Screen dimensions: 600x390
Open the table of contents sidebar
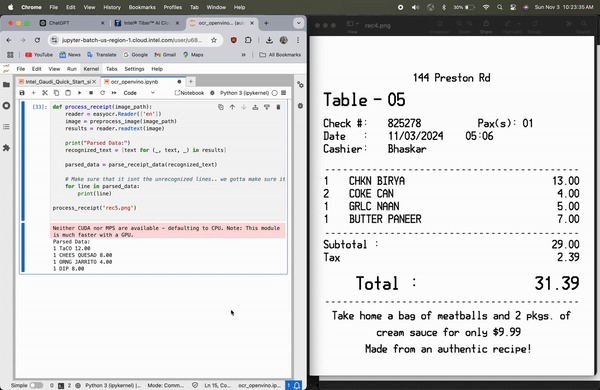7,127
